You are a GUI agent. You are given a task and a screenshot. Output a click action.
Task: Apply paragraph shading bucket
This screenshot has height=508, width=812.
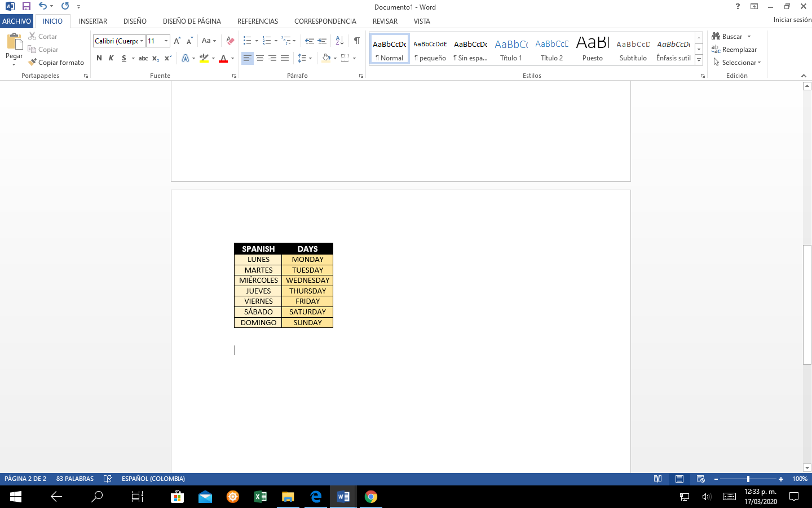coord(326,58)
